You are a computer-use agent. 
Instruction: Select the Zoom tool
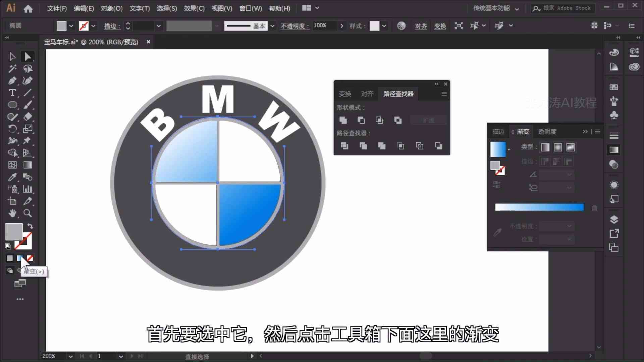tap(28, 213)
